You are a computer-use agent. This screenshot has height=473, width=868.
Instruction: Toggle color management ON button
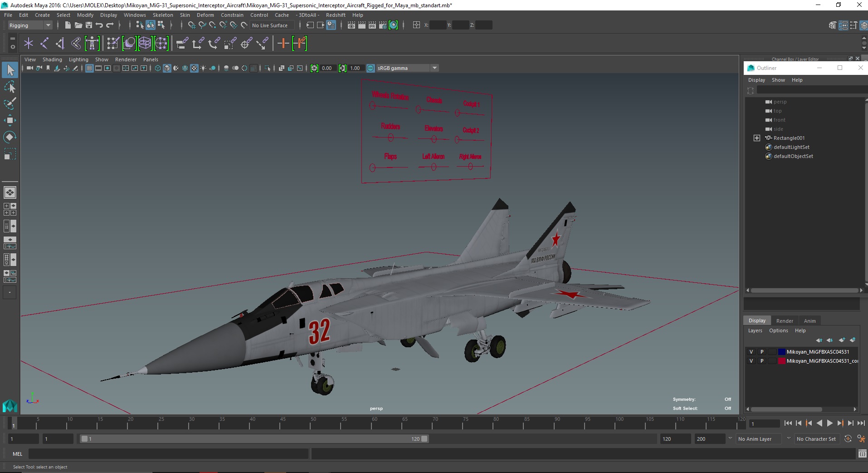click(371, 68)
